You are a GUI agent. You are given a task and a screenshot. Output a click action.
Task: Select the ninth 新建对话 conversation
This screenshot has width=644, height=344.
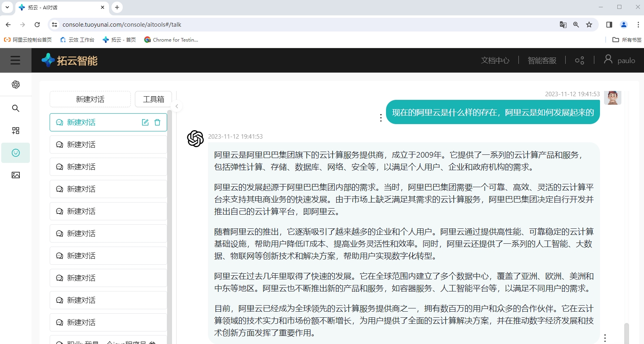(108, 300)
